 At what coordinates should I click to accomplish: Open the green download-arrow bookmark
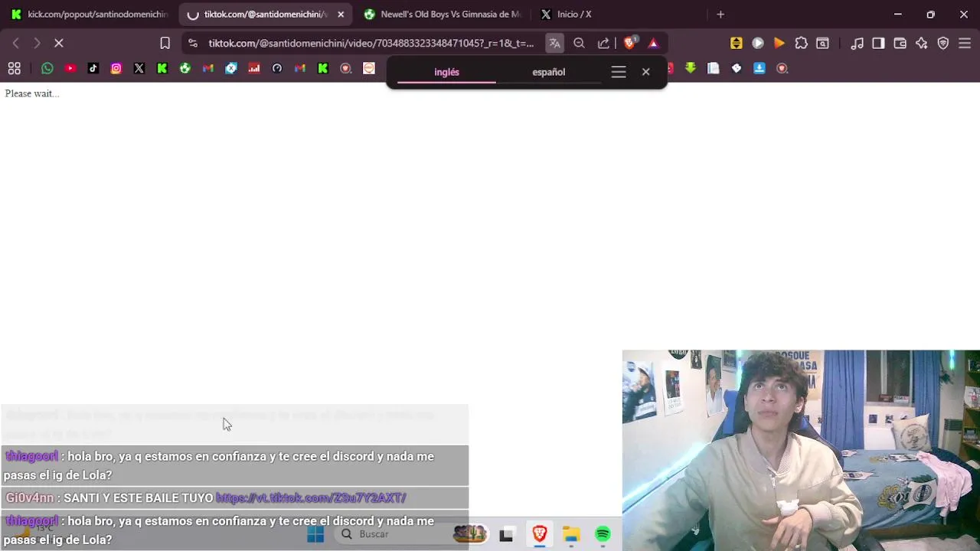click(x=691, y=68)
